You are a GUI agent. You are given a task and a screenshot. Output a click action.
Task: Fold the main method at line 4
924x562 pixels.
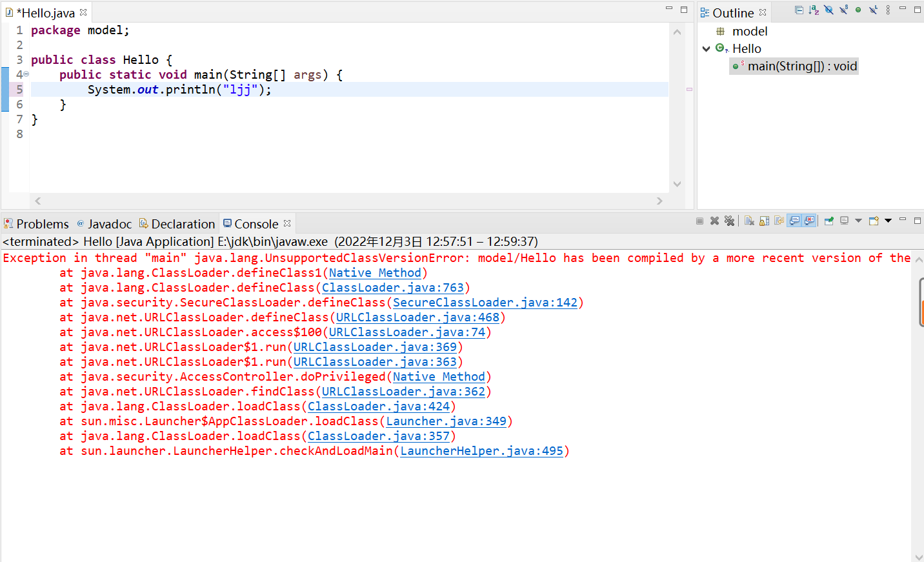26,74
